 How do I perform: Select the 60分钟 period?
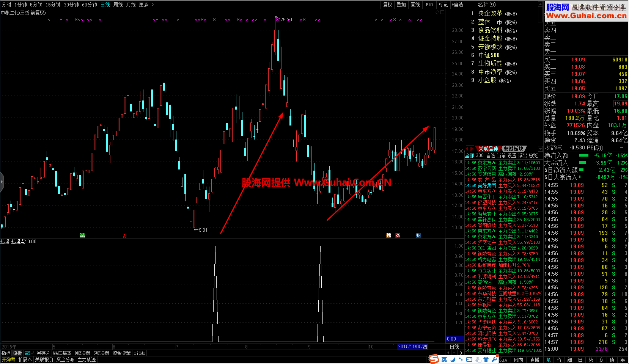tap(90, 5)
